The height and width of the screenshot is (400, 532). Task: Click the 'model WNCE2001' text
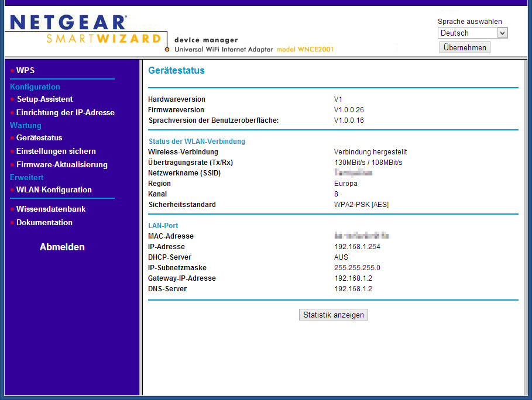(x=305, y=50)
